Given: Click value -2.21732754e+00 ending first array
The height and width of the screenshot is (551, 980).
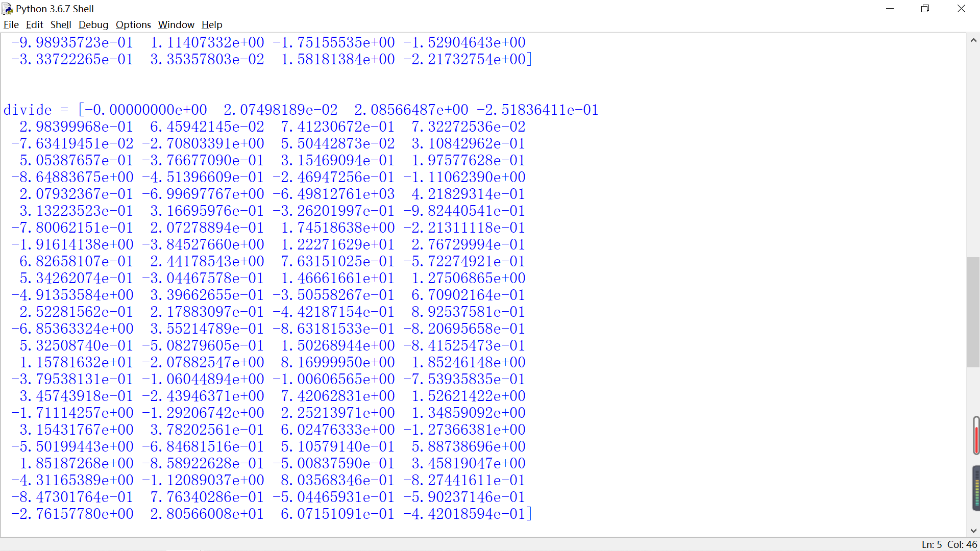Looking at the screenshot, I should [x=464, y=59].
